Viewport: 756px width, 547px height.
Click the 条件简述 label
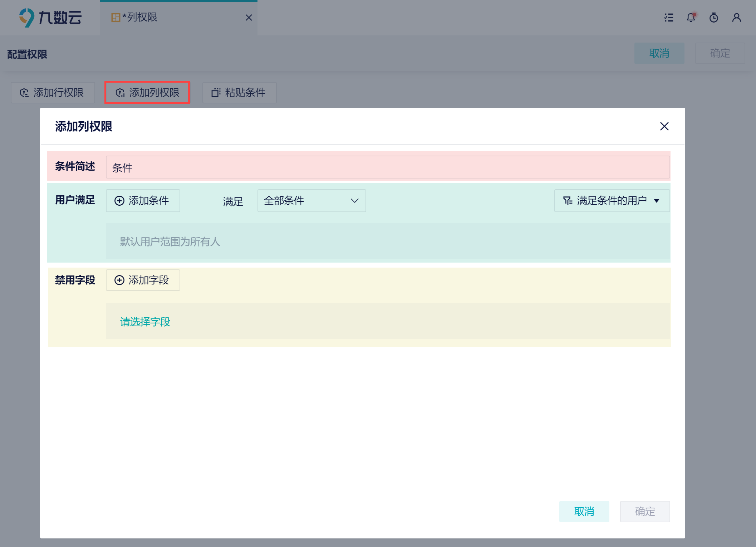[75, 166]
